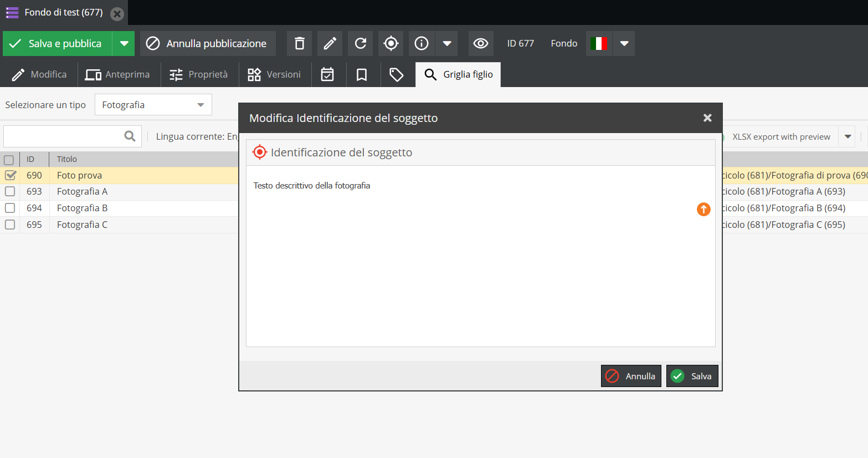Toggle the select-all header checkbox

pyautogui.click(x=9, y=160)
